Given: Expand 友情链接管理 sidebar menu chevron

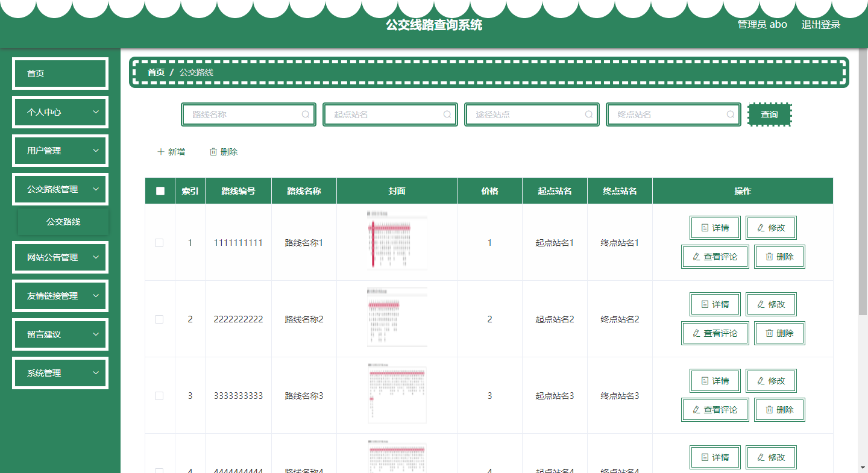Looking at the screenshot, I should (x=96, y=296).
